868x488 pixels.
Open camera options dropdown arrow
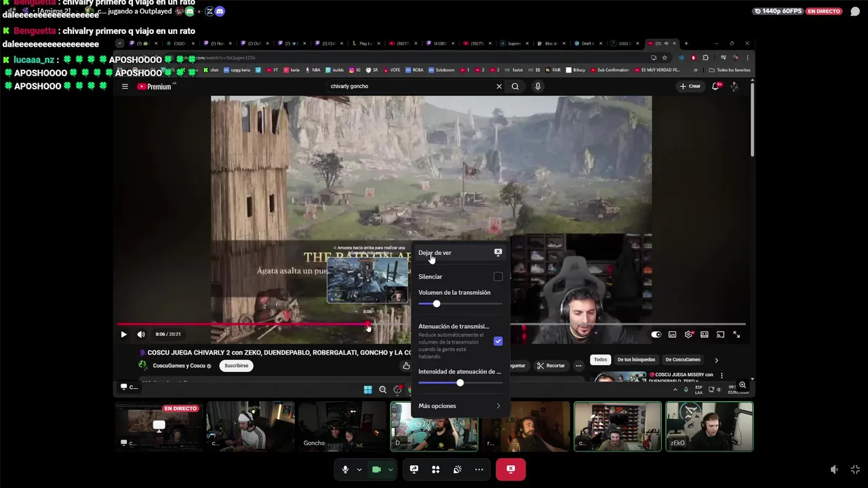pos(390,469)
